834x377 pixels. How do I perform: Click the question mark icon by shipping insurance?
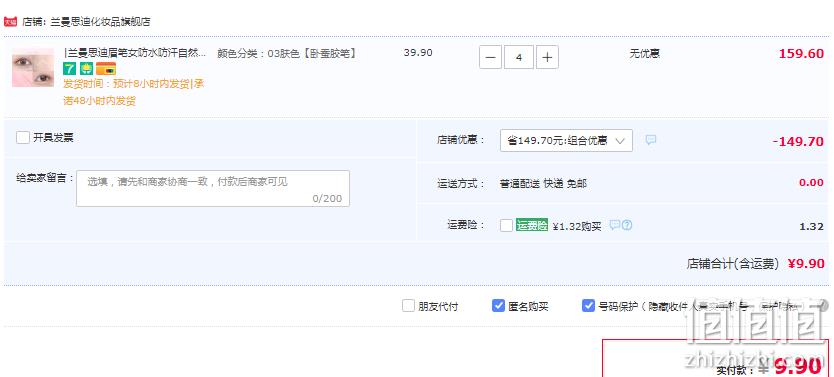627,225
